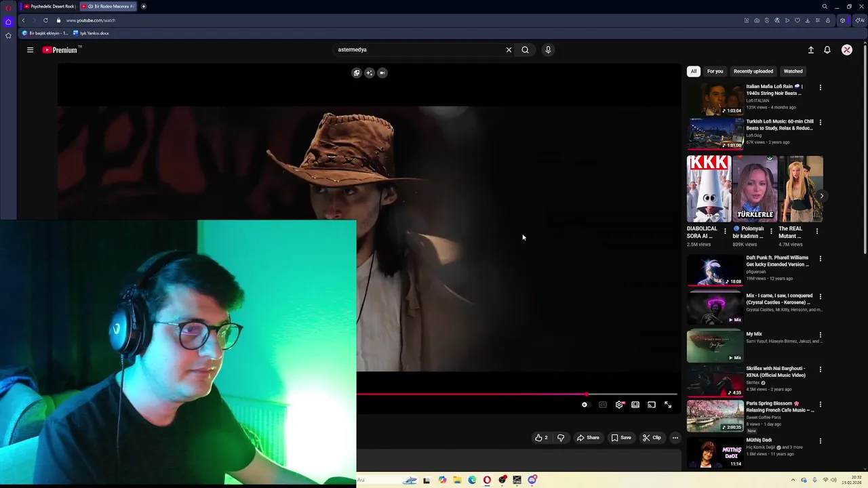The height and width of the screenshot is (488, 868).
Task: Open the YouTube hamburger guide menu
Action: point(30,49)
